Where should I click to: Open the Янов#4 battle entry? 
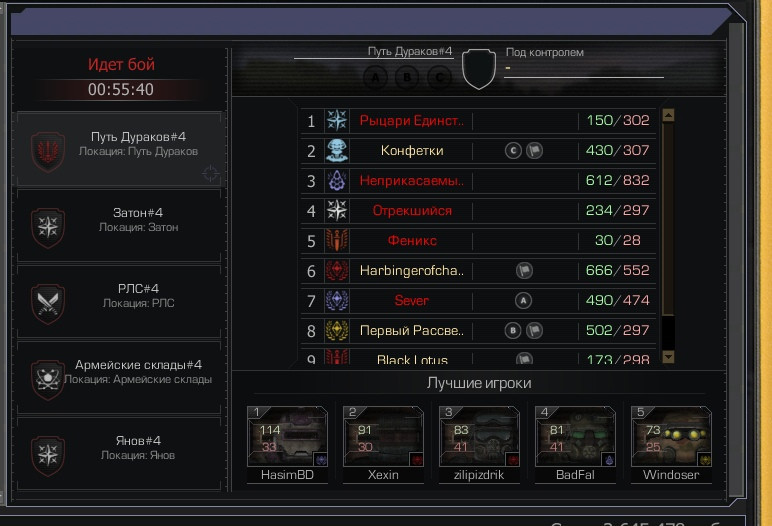[119, 454]
